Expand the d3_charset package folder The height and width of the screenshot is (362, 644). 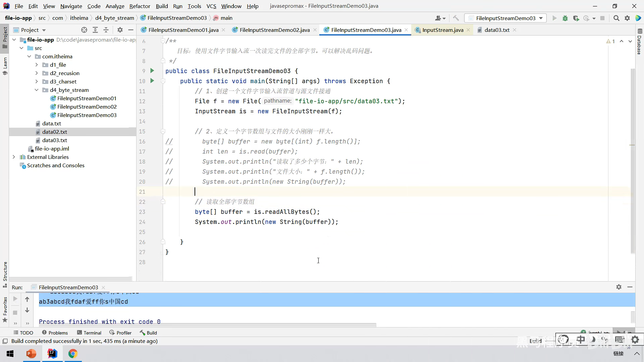click(37, 81)
